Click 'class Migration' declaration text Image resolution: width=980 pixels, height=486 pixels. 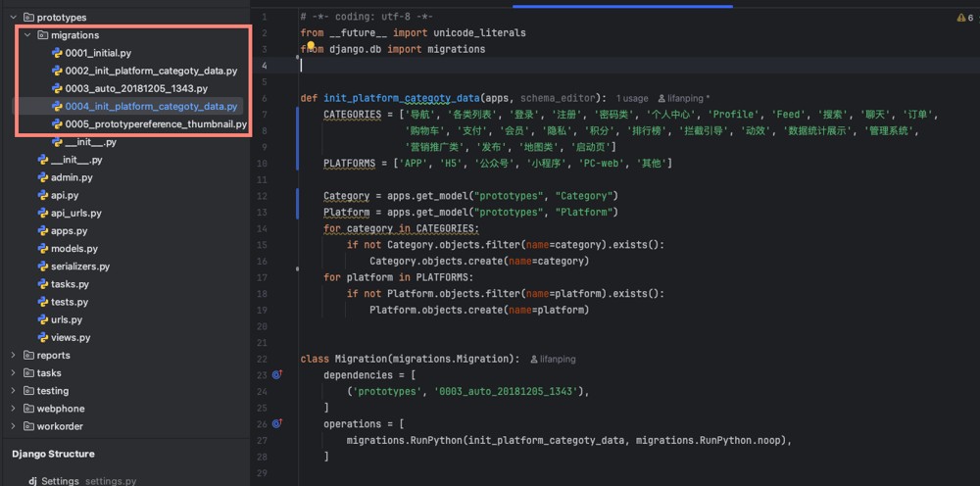click(x=342, y=359)
